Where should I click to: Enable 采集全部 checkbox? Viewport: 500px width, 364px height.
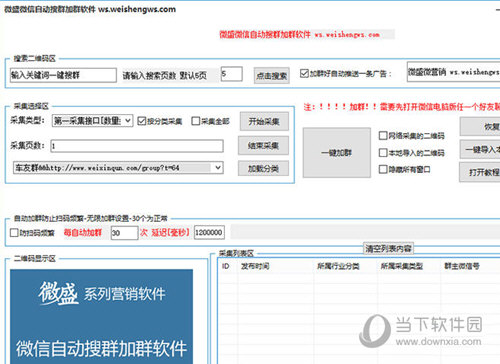point(196,121)
